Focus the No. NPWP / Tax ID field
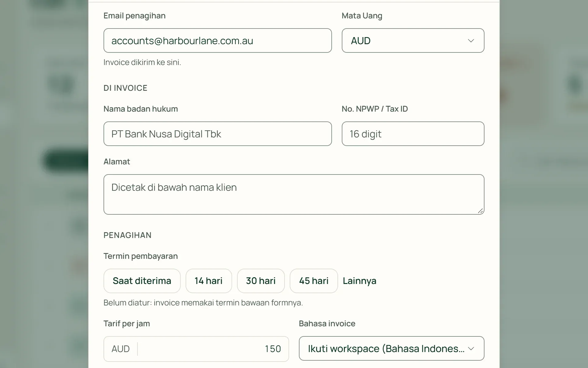The width and height of the screenshot is (588, 368). point(413,134)
